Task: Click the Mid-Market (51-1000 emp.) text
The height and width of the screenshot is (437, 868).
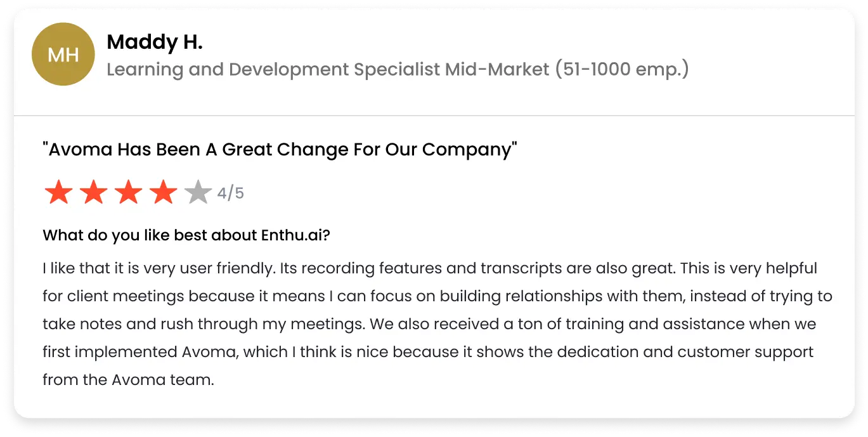Action: [567, 69]
